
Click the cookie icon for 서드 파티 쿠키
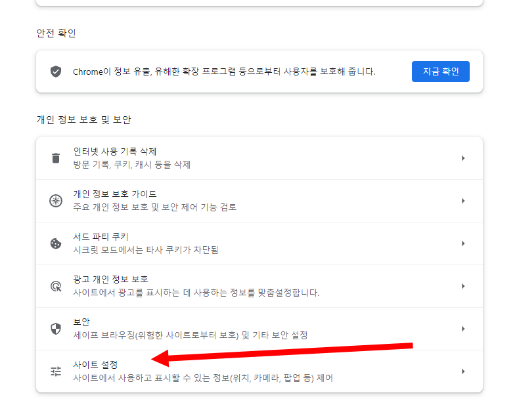pos(56,243)
